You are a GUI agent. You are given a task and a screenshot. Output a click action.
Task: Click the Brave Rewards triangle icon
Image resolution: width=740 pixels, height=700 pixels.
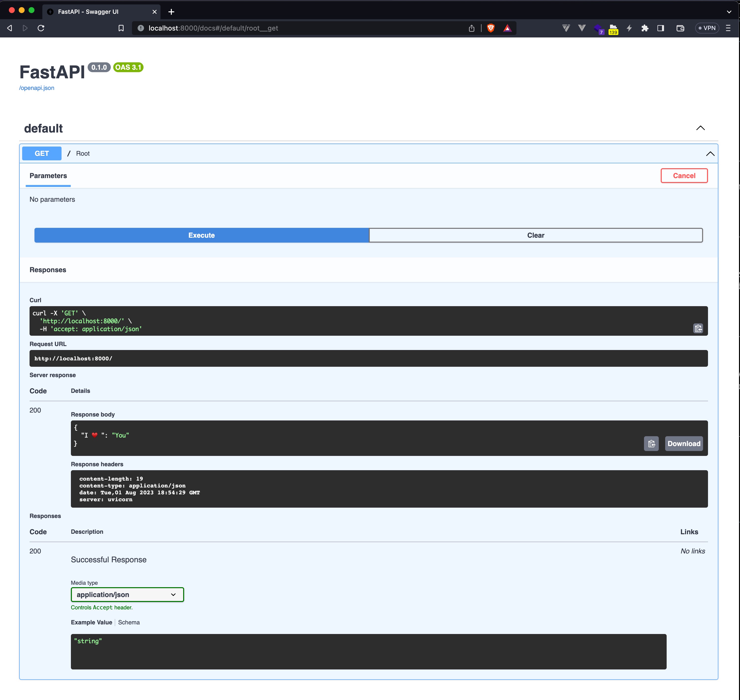(507, 28)
